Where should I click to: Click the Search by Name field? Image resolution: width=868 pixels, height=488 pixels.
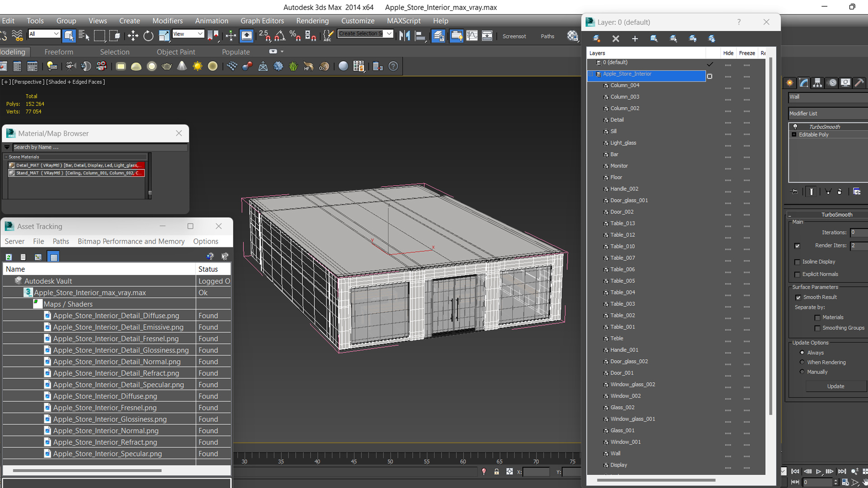(x=99, y=147)
